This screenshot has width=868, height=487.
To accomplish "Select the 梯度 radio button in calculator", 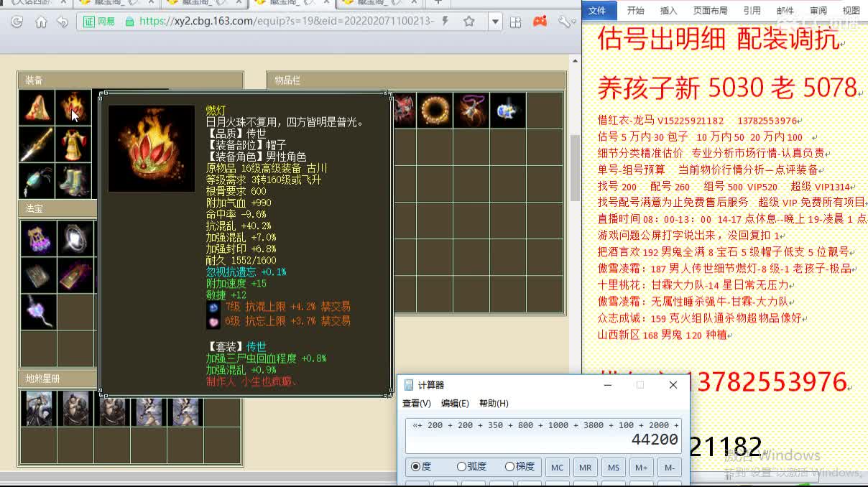I will (520, 467).
